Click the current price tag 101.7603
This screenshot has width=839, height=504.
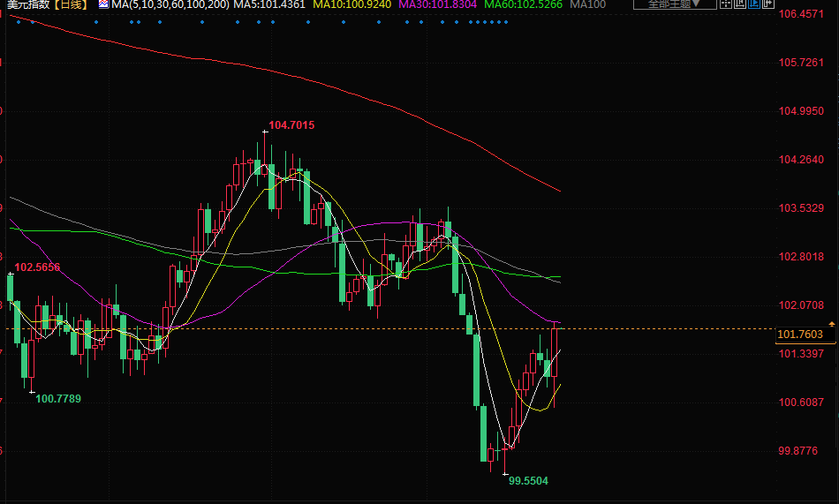pyautogui.click(x=805, y=335)
